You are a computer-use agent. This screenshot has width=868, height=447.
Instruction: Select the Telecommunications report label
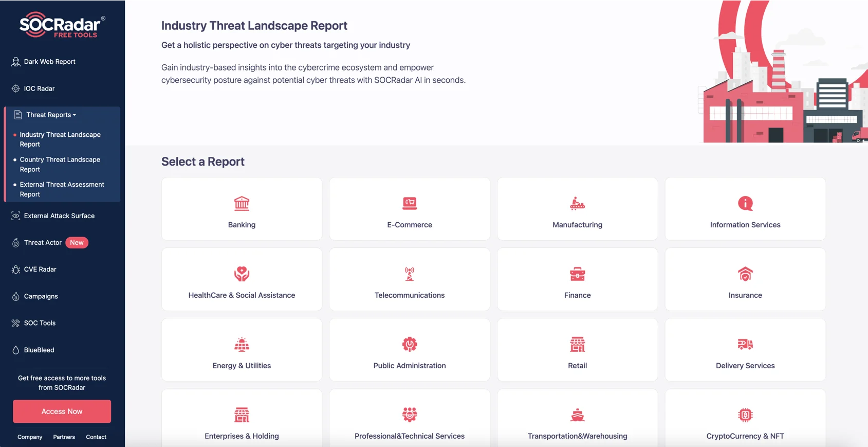410,295
